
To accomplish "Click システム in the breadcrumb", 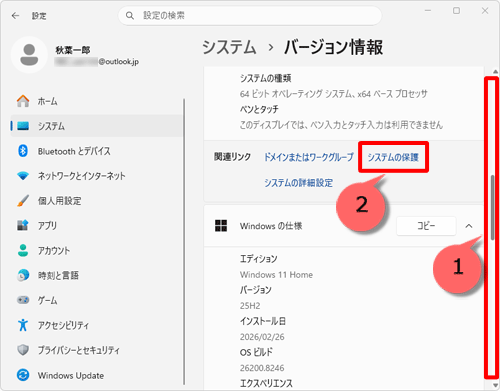I will pyautogui.click(x=229, y=47).
